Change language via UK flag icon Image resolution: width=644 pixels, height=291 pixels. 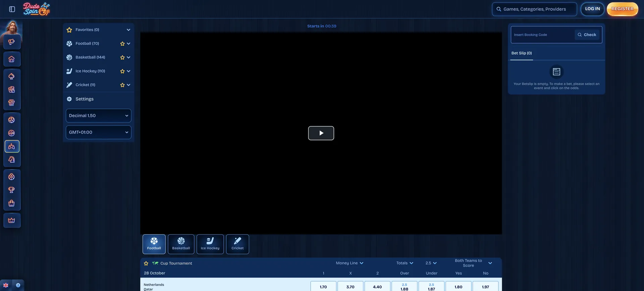click(x=6, y=285)
